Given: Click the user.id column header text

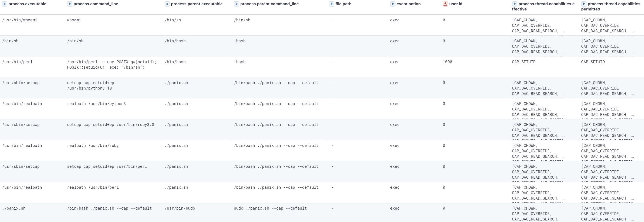Looking at the screenshot, I should pyautogui.click(x=455, y=4).
